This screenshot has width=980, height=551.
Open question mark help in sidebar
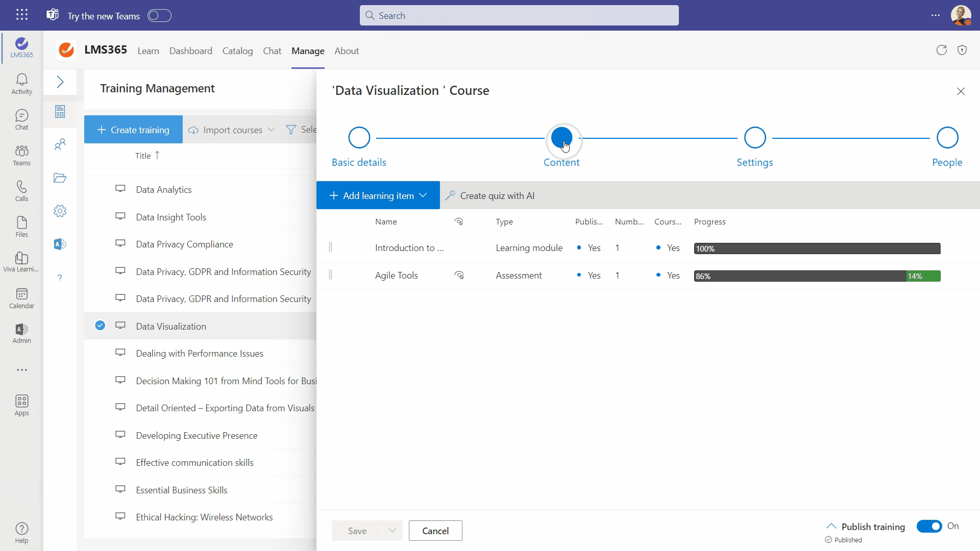[60, 278]
